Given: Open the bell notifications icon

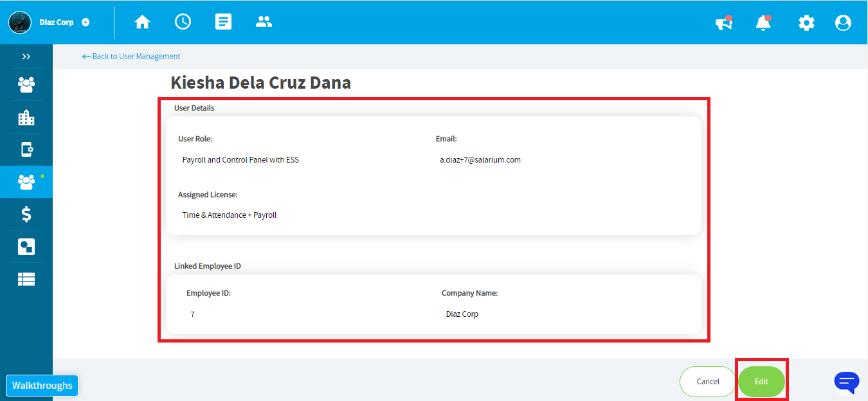Looking at the screenshot, I should point(763,23).
